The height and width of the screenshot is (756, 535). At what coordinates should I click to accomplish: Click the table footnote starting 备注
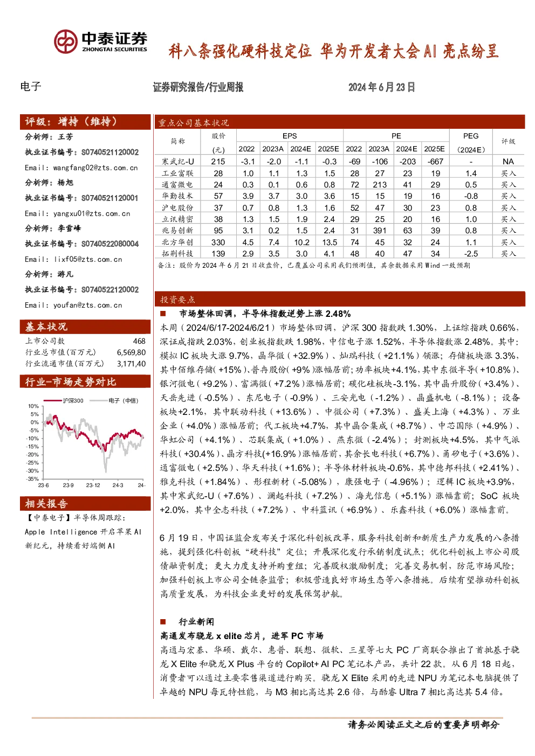coord(314,266)
